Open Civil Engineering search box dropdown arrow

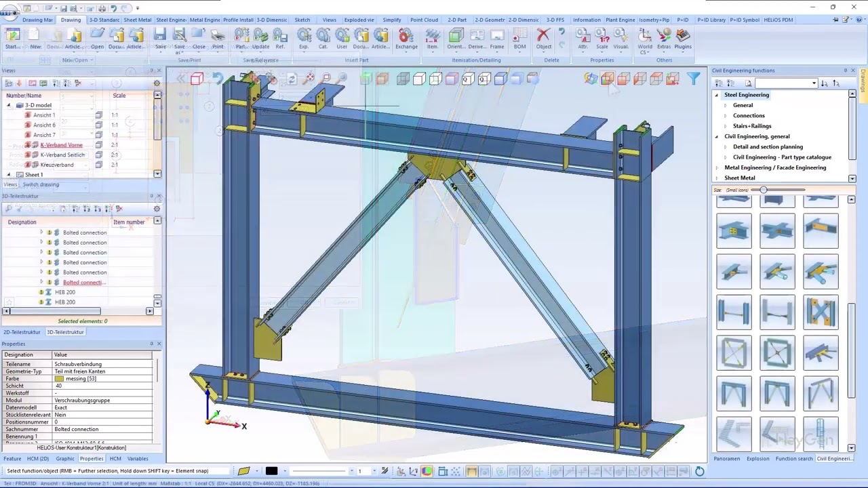point(814,83)
